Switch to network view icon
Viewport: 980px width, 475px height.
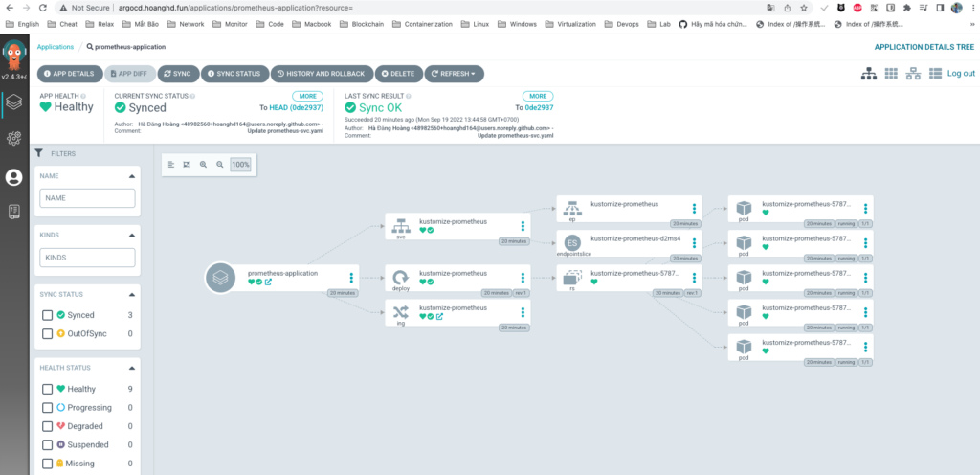(x=913, y=73)
